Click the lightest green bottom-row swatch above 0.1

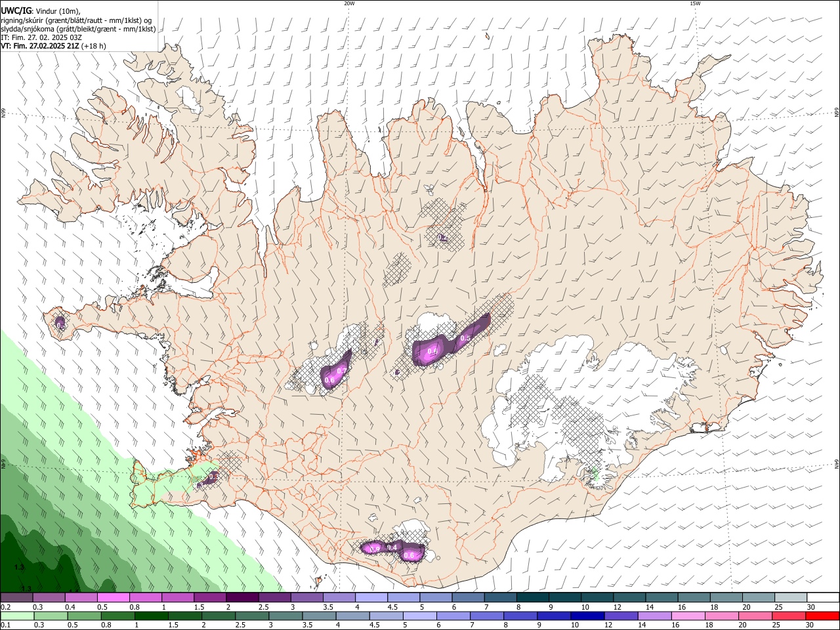click(x=17, y=616)
